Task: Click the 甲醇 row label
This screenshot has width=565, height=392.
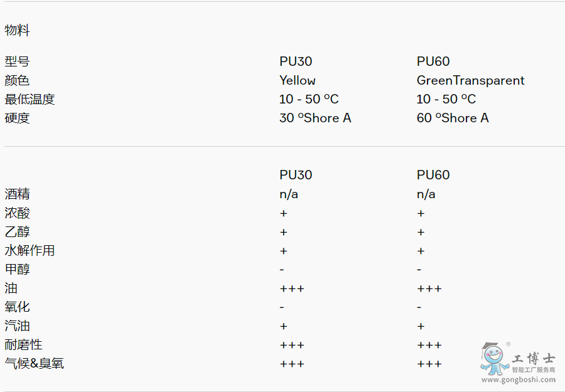Action: click(x=18, y=269)
